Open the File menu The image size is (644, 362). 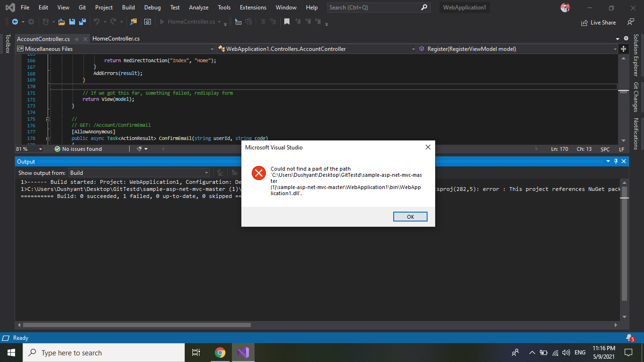(x=25, y=8)
